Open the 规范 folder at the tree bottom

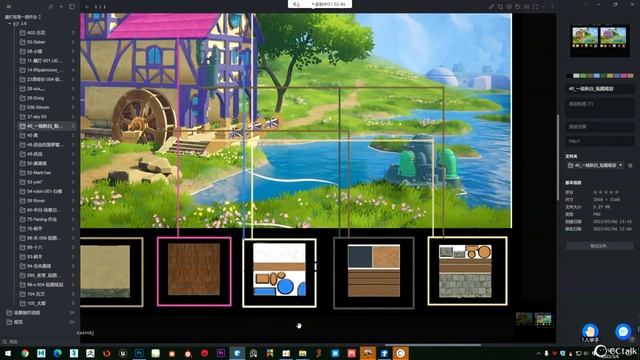point(40,322)
